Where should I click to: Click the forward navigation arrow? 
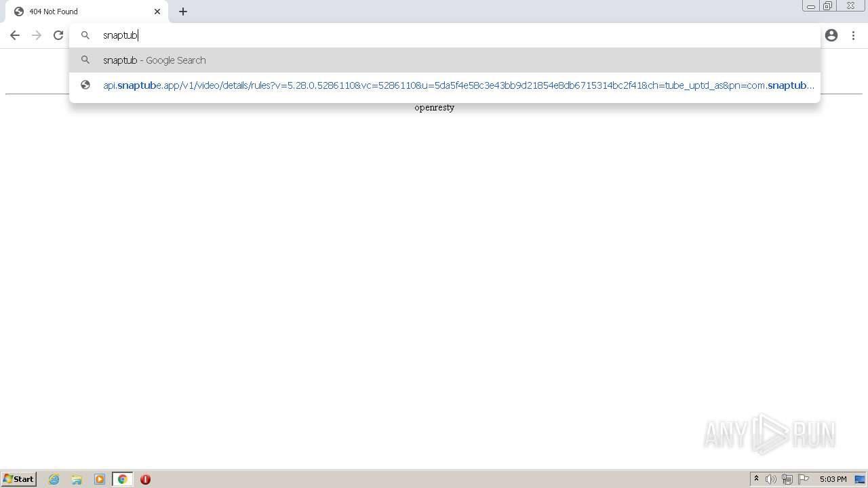point(37,35)
